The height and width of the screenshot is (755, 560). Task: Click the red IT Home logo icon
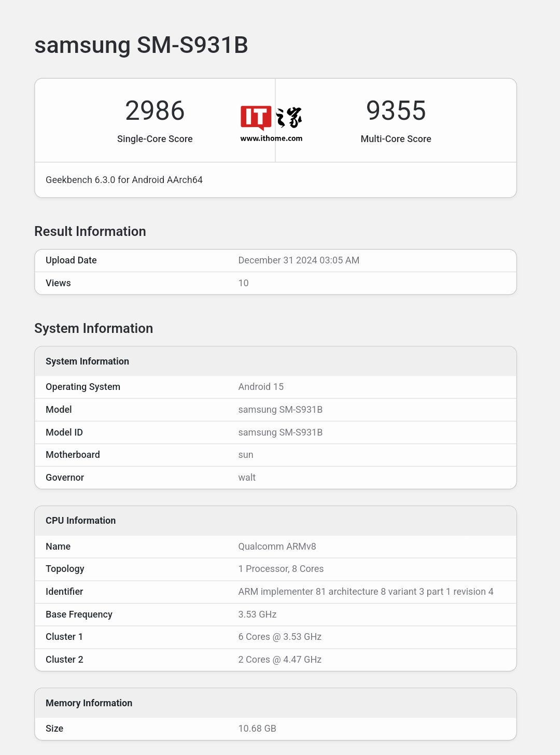[x=256, y=118]
